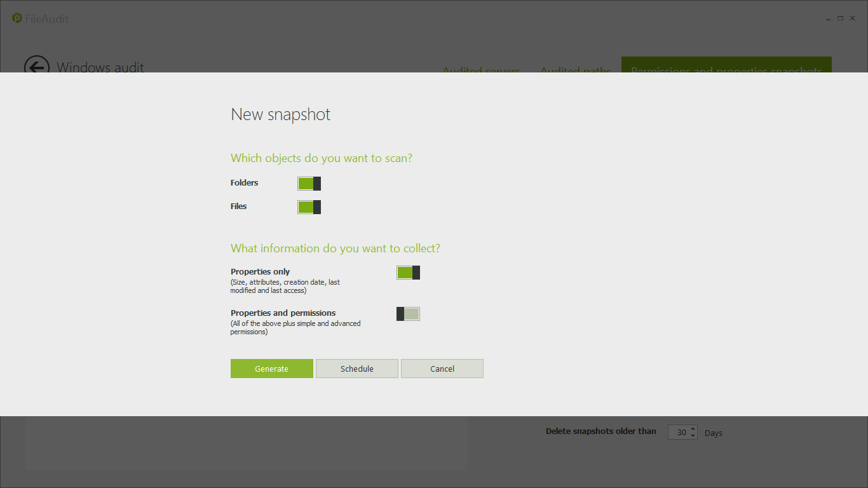Decrease the snapshot retention days value
Viewport: 868px width, 488px height.
point(693,436)
